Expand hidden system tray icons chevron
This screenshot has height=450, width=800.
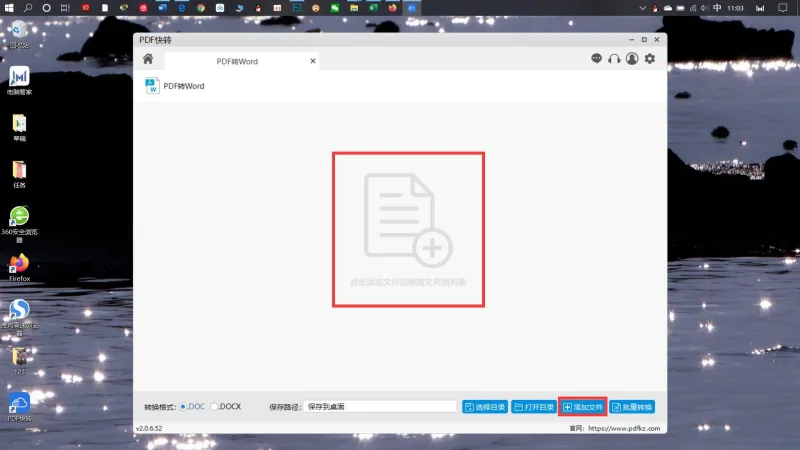point(642,8)
